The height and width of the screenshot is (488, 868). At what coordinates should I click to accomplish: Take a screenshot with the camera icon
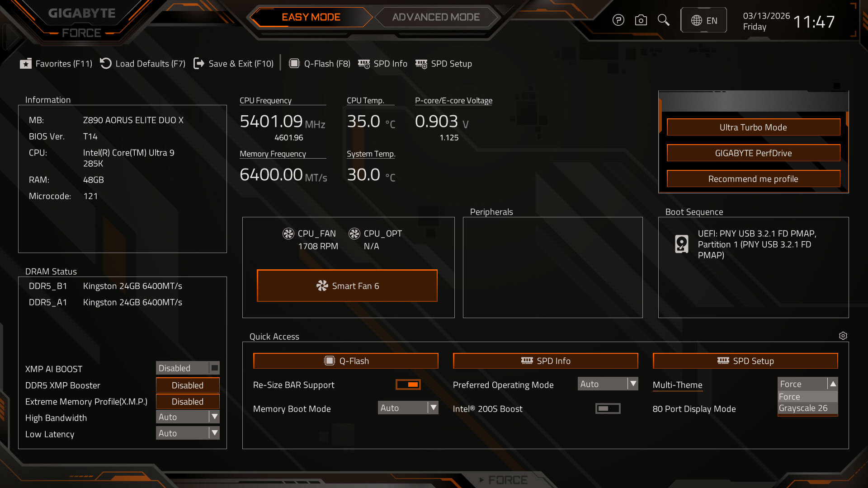(x=641, y=20)
